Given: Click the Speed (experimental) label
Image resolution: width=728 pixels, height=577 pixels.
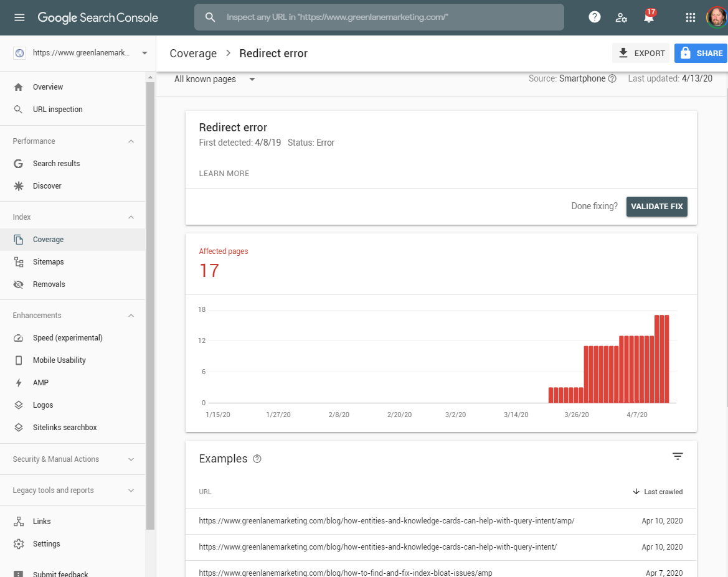Looking at the screenshot, I should [68, 338].
